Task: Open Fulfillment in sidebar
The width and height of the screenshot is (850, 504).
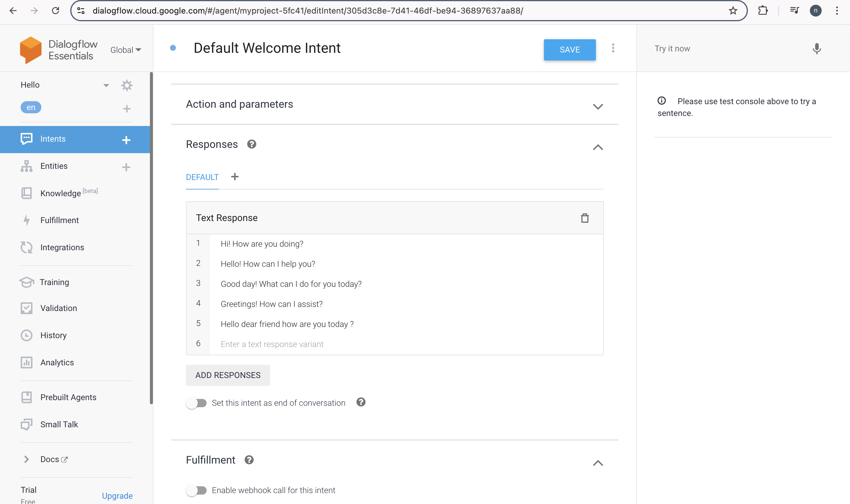Action: tap(59, 220)
